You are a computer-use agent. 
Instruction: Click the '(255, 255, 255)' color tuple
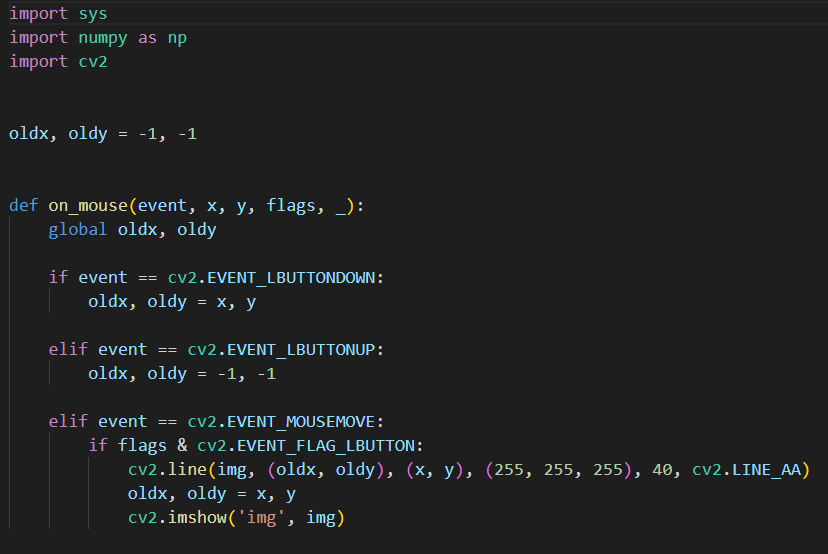click(x=559, y=470)
